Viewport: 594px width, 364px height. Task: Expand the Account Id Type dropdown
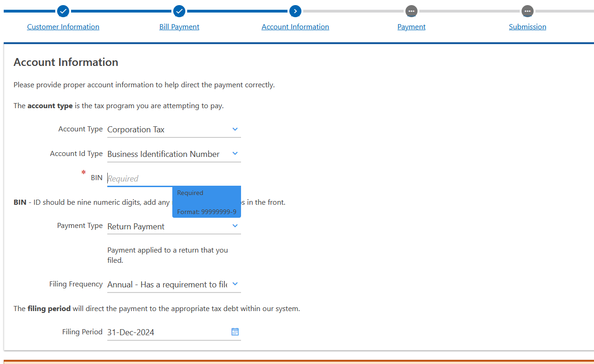tap(235, 153)
